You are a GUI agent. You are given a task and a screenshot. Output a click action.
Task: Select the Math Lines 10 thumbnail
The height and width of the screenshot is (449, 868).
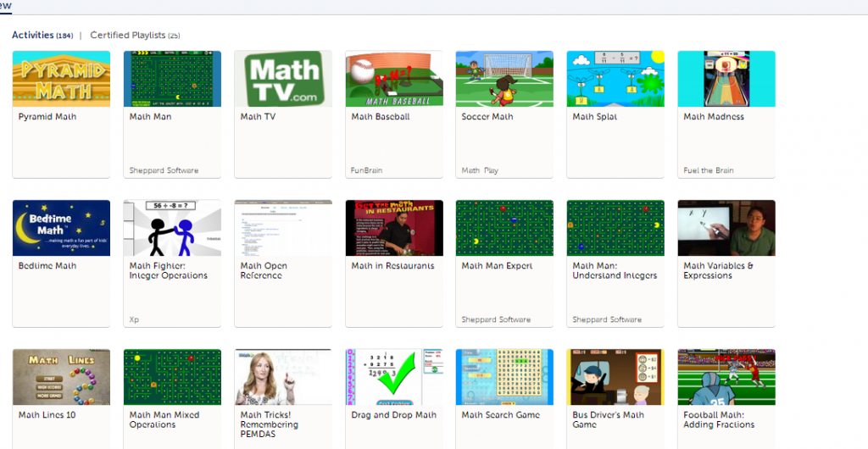[x=61, y=377]
